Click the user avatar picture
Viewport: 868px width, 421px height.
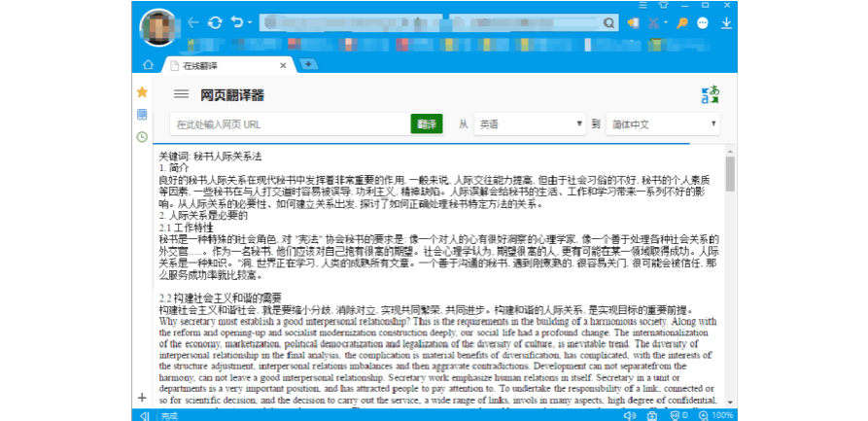pyautogui.click(x=158, y=27)
